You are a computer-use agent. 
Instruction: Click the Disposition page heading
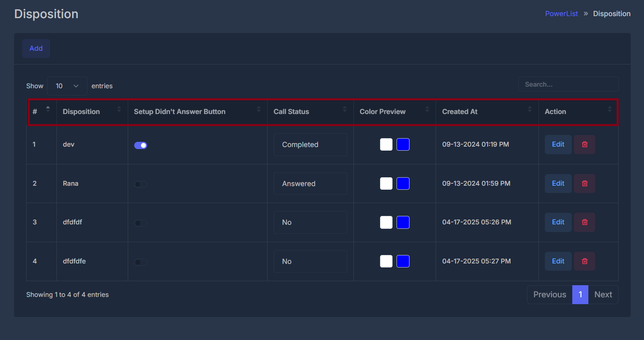[x=46, y=14]
